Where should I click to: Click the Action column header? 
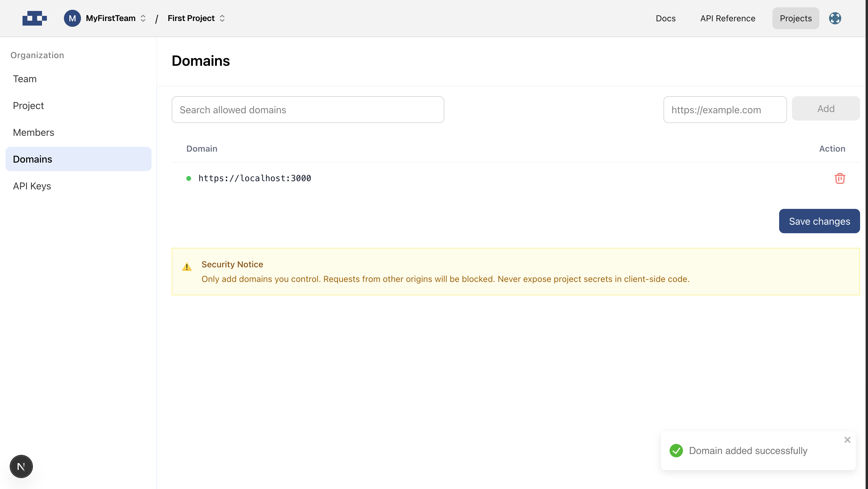(831, 149)
